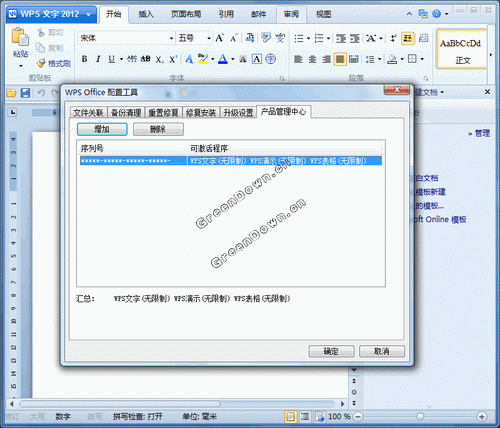The width and height of the screenshot is (500, 428).
Task: Switch to the 页面布局 ribbon tab
Action: pyautogui.click(x=186, y=14)
